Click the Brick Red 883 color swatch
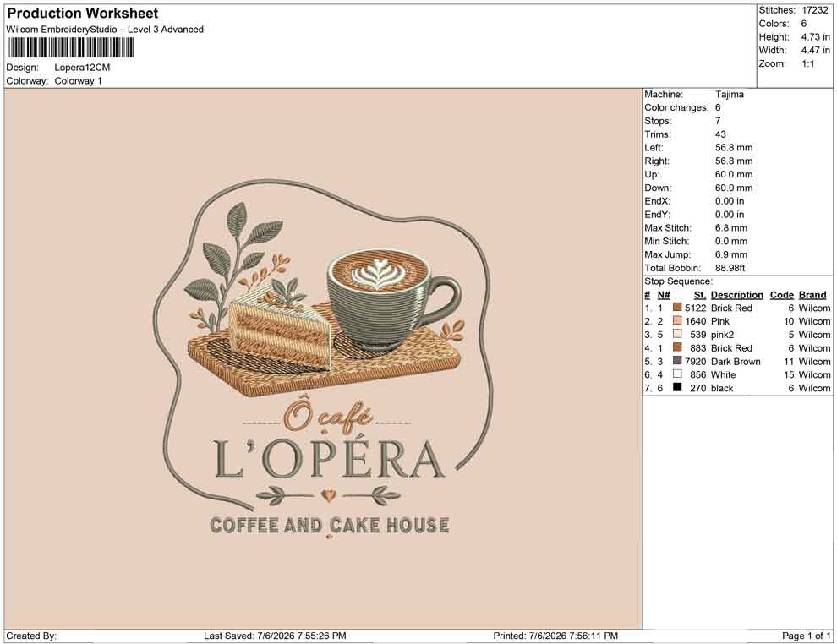 tap(677, 347)
